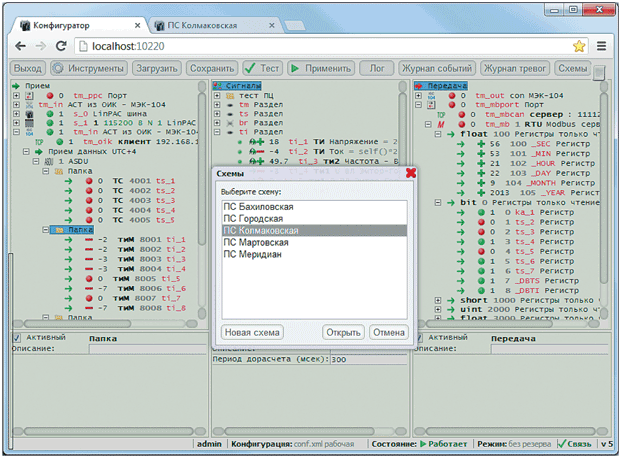Viewport: 620px width, 457px height.
Task: Expand the short 1000 Регистры node
Action: click(x=438, y=300)
